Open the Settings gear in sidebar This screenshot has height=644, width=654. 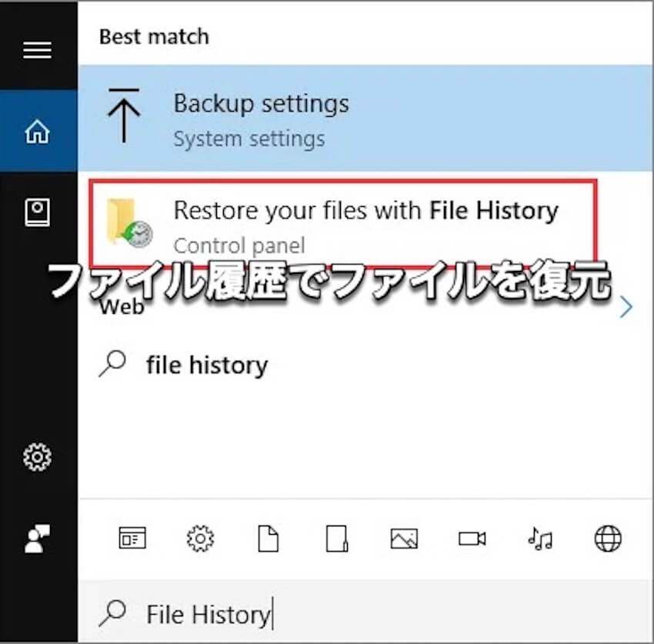(x=38, y=457)
